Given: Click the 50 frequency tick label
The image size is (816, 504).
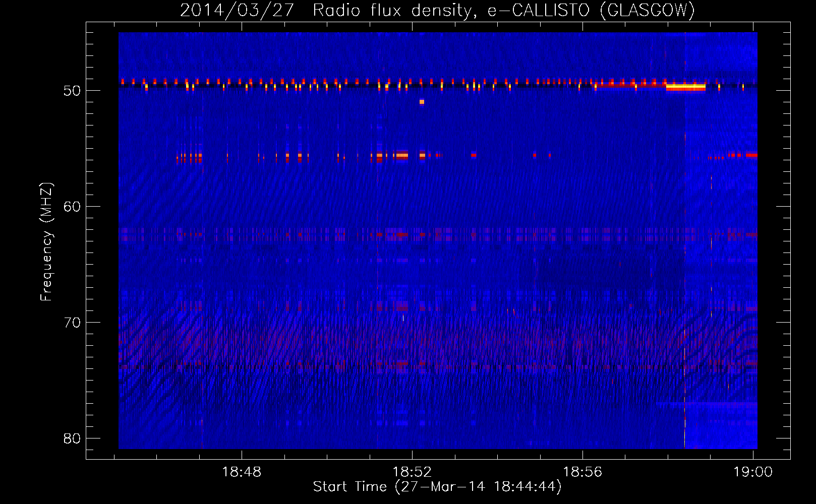Looking at the screenshot, I should pyautogui.click(x=72, y=91).
